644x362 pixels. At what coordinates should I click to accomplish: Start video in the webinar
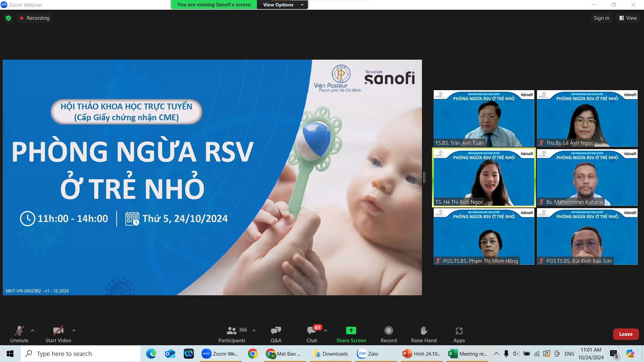[58, 334]
